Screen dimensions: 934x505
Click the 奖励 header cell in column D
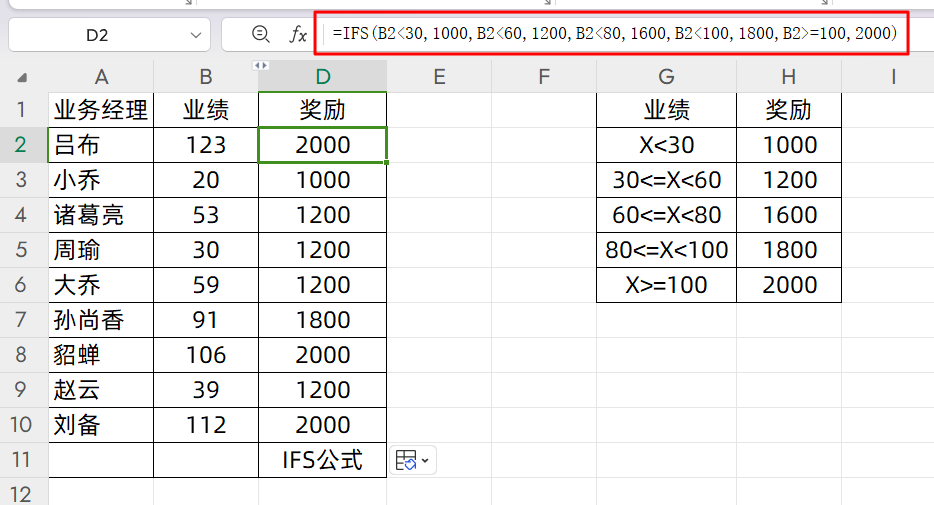click(x=322, y=110)
